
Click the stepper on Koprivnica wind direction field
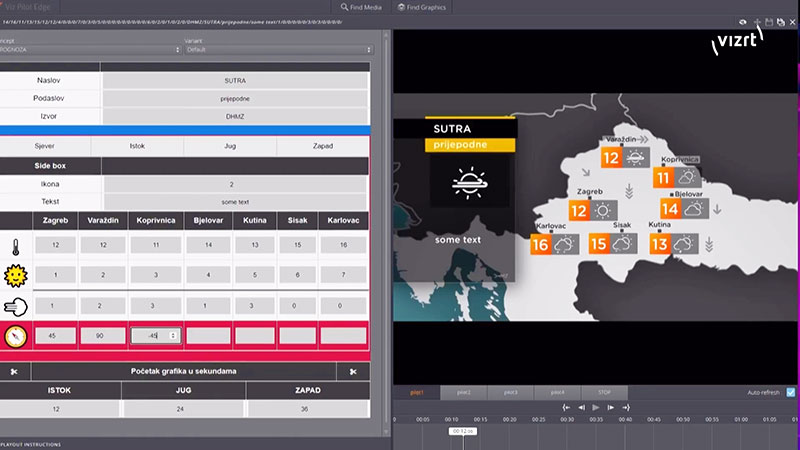[174, 336]
